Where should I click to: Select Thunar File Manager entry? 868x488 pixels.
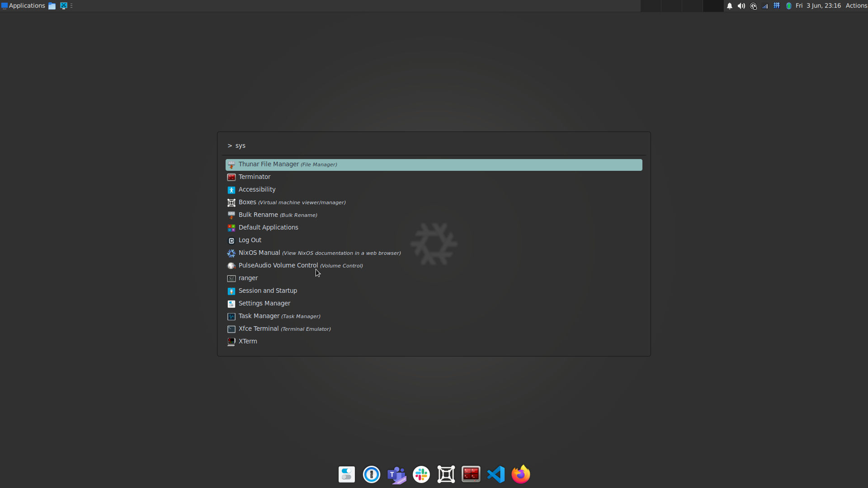pyautogui.click(x=269, y=164)
